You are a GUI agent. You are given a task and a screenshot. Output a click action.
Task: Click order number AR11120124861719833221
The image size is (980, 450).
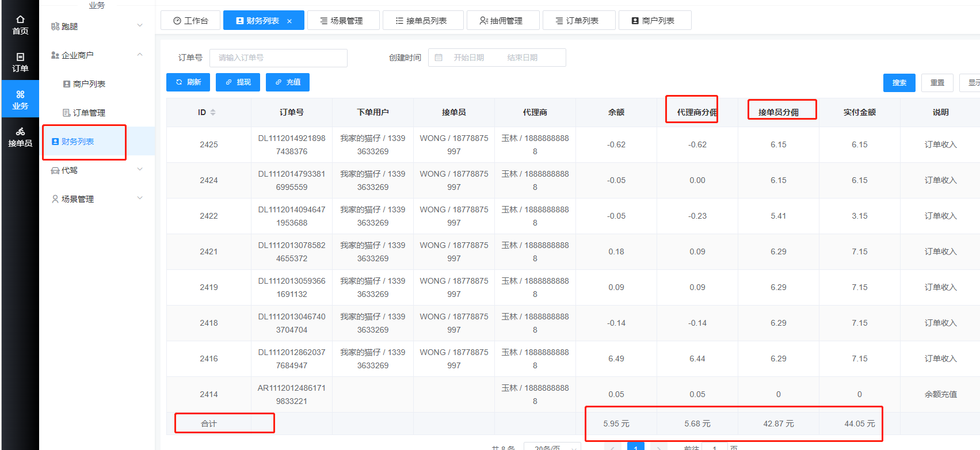pos(292,394)
